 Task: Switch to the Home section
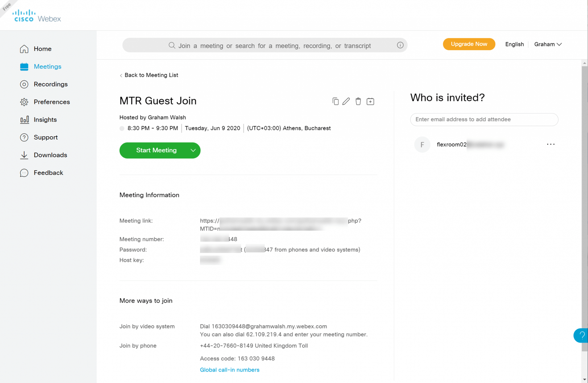pyautogui.click(x=42, y=48)
